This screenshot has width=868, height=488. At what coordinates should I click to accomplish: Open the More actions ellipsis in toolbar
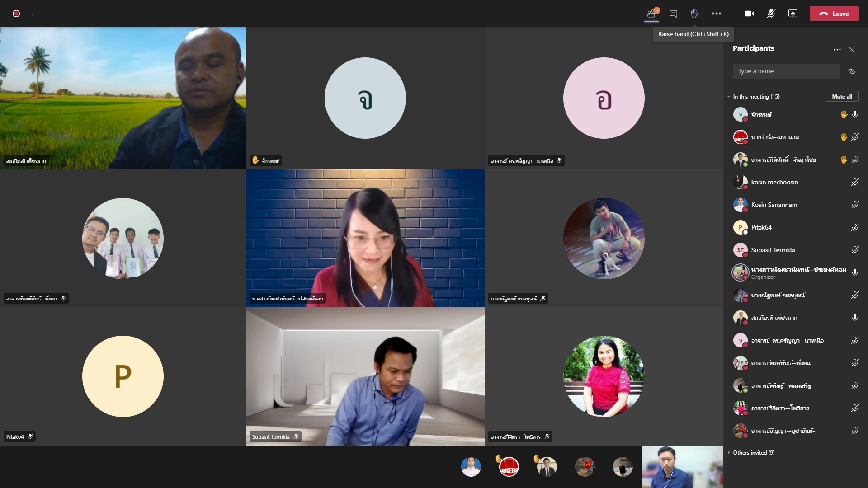tap(716, 14)
